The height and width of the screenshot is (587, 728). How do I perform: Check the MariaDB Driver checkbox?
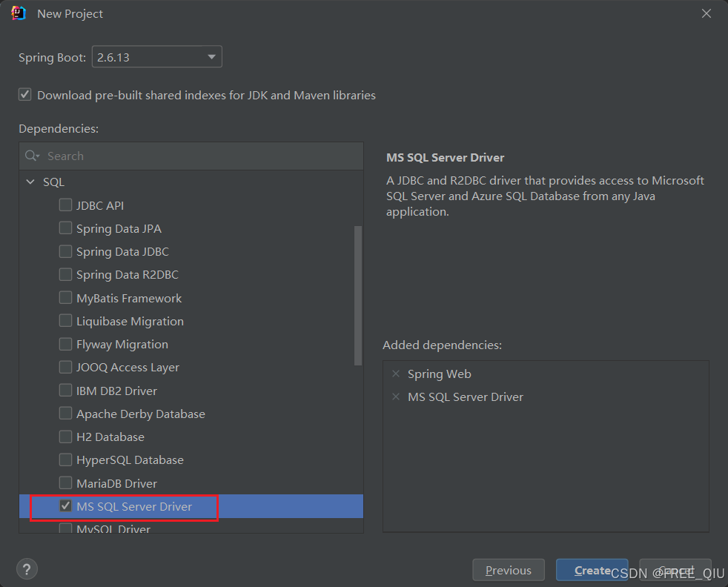tap(65, 482)
